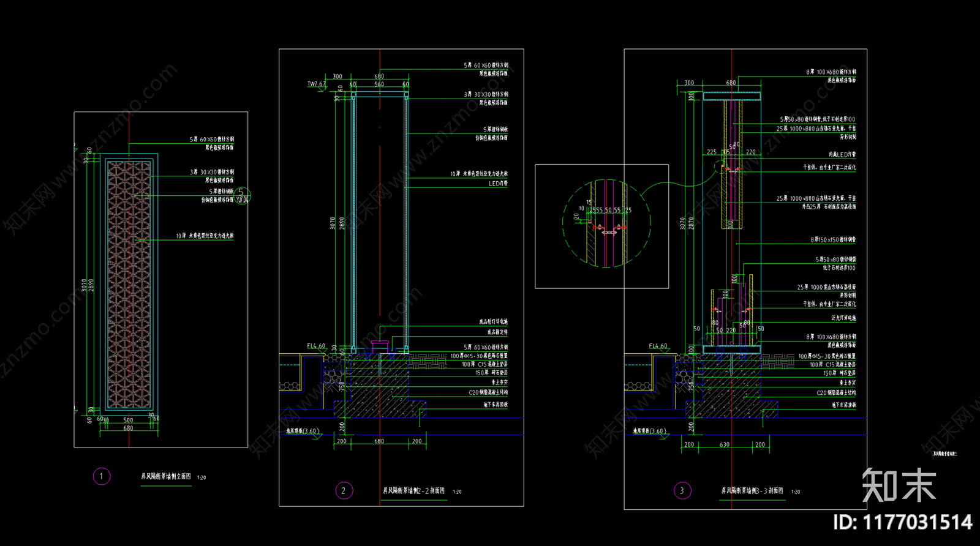The width and height of the screenshot is (980, 546).
Task: Select the '内藏LED灯带' annotation in section 3
Action: pyautogui.click(x=842, y=155)
